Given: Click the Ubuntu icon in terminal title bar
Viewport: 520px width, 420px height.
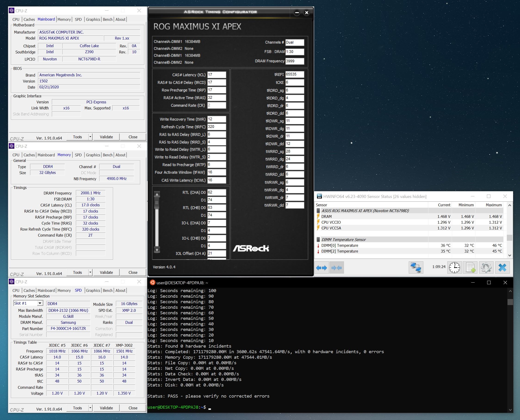Looking at the screenshot, I should click(152, 282).
